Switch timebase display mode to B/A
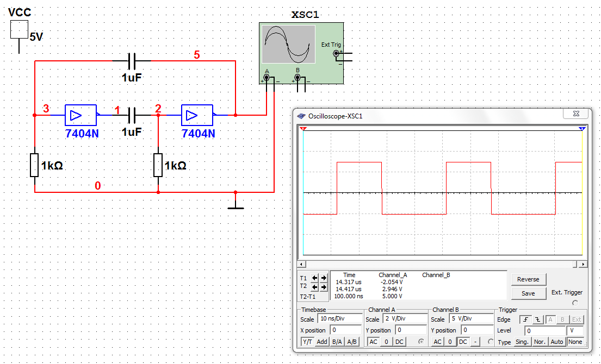Viewport: 601px width, 364px height. tap(337, 342)
